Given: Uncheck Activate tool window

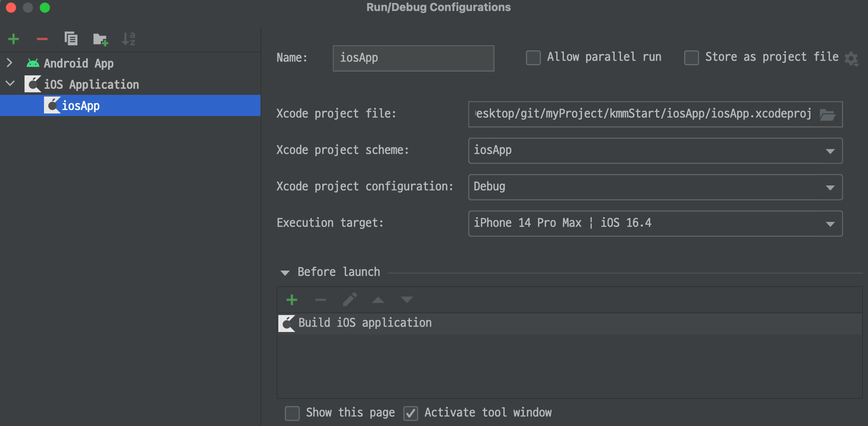Looking at the screenshot, I should 411,413.
